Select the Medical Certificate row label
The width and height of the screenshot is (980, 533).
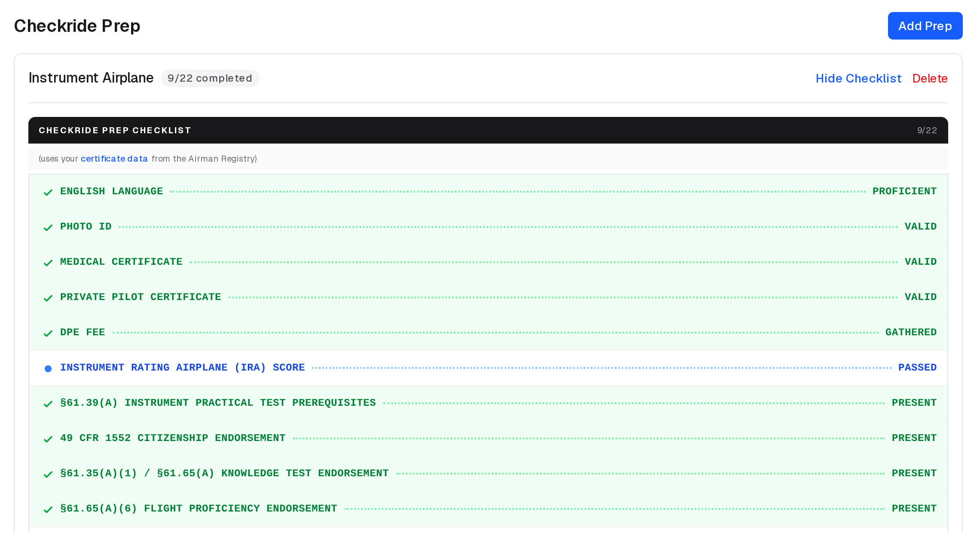[x=121, y=262]
